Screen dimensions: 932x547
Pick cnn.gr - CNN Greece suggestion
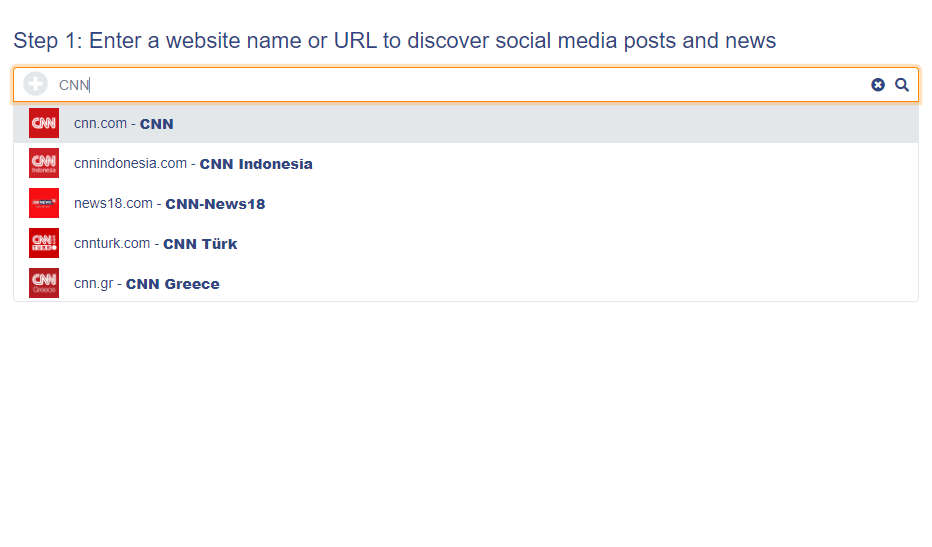tap(466, 283)
